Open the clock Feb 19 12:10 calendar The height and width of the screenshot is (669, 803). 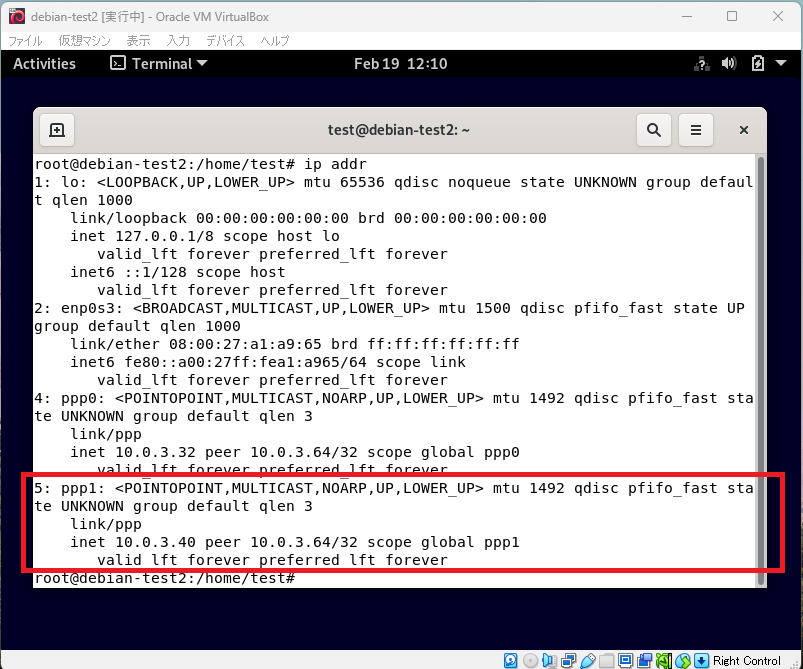(400, 64)
